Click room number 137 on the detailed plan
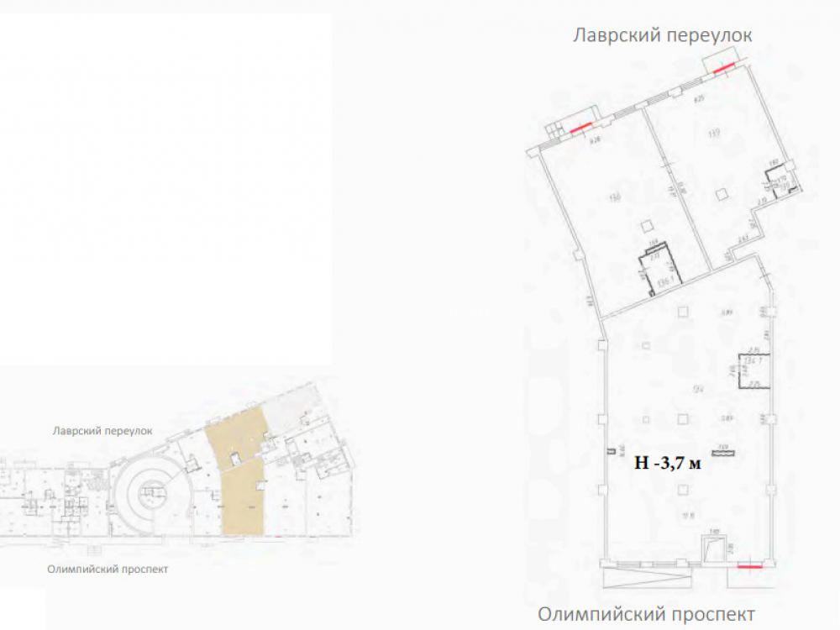This screenshot has width=840, height=630. pos(714,132)
